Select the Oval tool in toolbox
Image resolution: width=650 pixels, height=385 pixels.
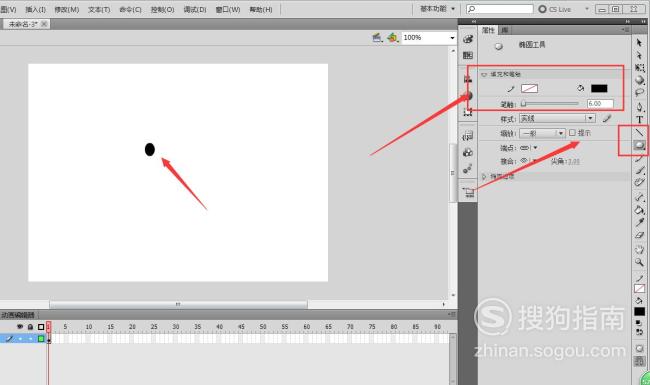coord(640,145)
